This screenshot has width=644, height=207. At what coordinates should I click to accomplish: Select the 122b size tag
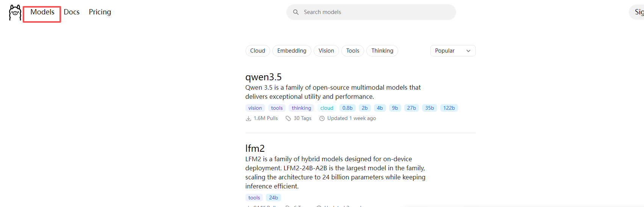point(449,108)
